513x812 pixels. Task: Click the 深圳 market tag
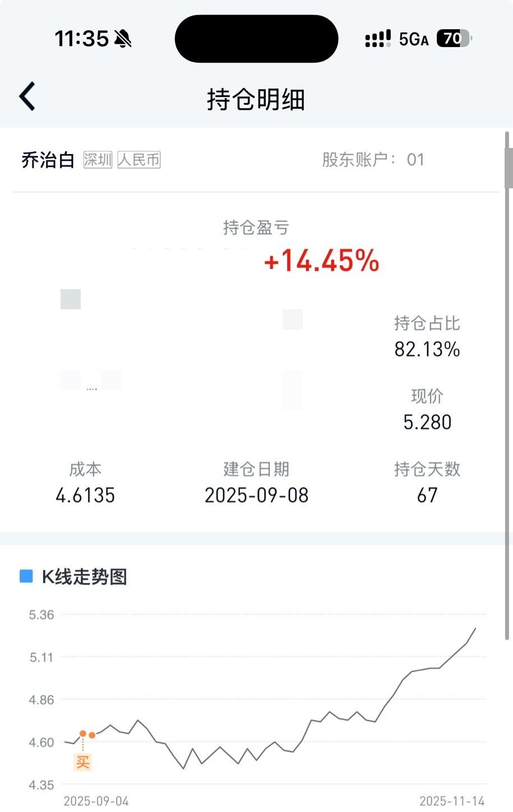(98, 160)
